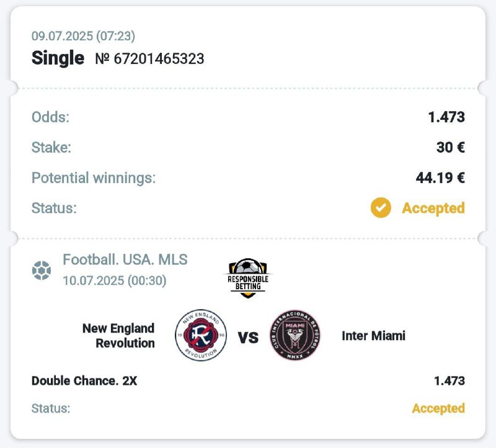Click the bottom Accepted status text
The height and width of the screenshot is (448, 496).
[x=438, y=408]
